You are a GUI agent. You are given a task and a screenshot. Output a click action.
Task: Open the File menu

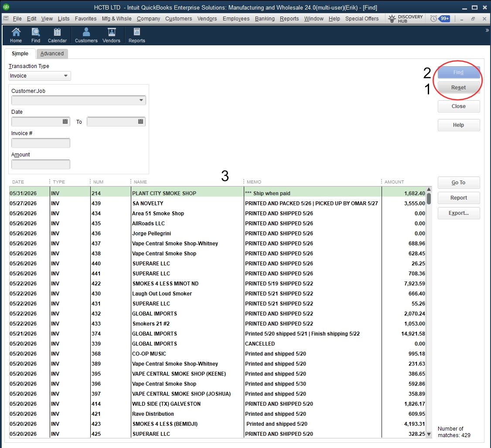click(x=17, y=19)
